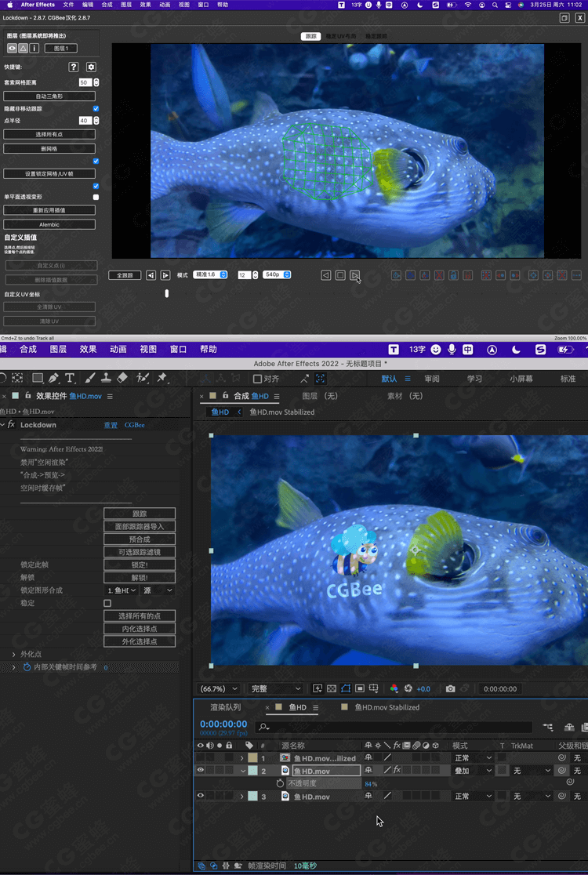Screen dimensions: 588x875
Task: Open the question mark shortcuts help
Action: 73,67
